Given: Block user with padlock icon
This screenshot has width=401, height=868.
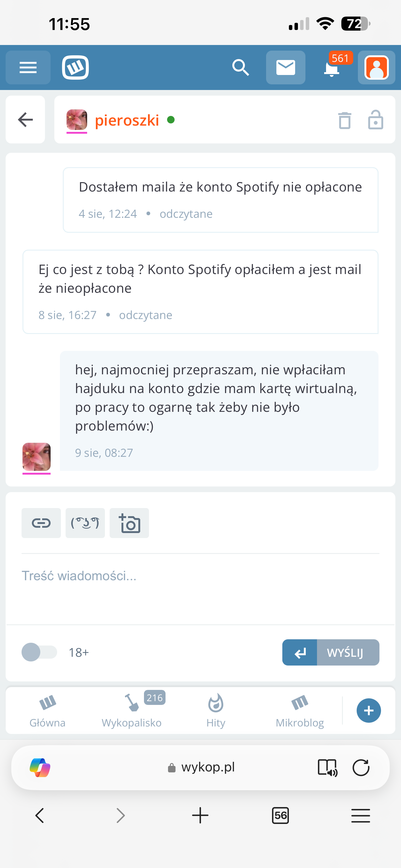Looking at the screenshot, I should coord(375,120).
